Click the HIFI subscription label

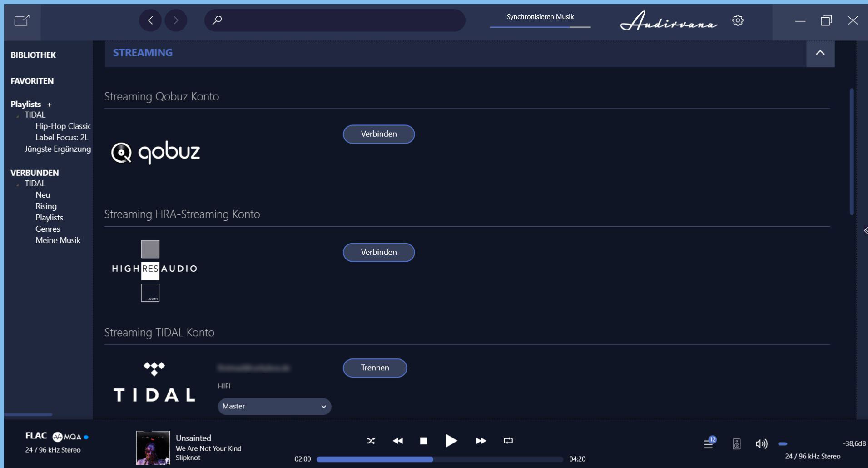pyautogui.click(x=224, y=386)
